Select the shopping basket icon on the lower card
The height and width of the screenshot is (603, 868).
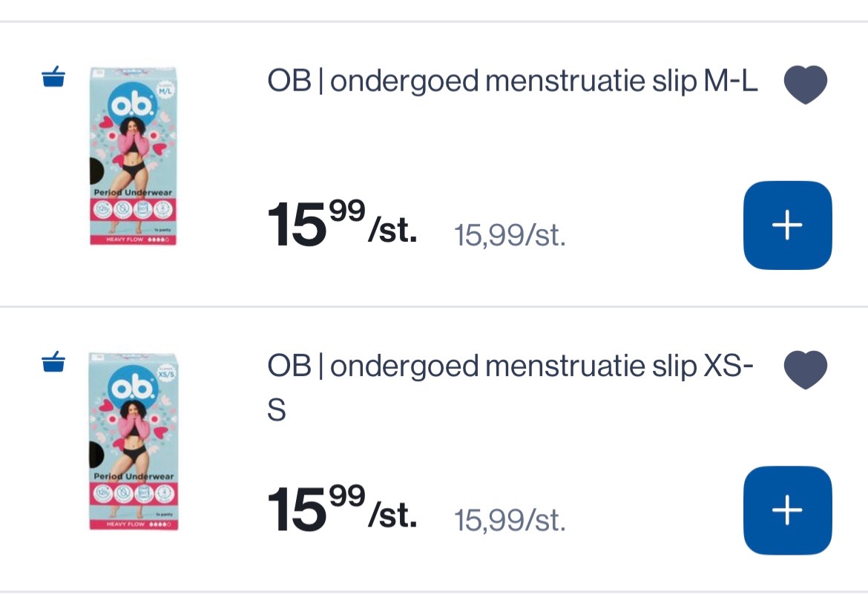(52, 361)
